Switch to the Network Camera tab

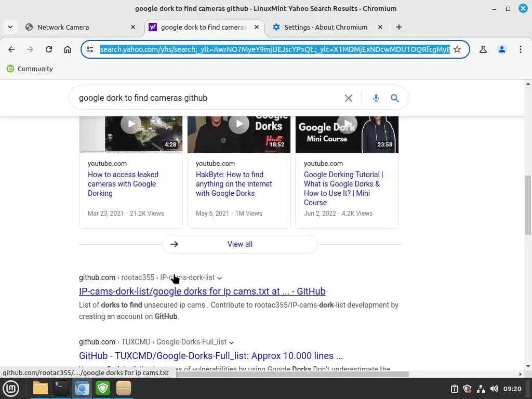click(x=81, y=27)
